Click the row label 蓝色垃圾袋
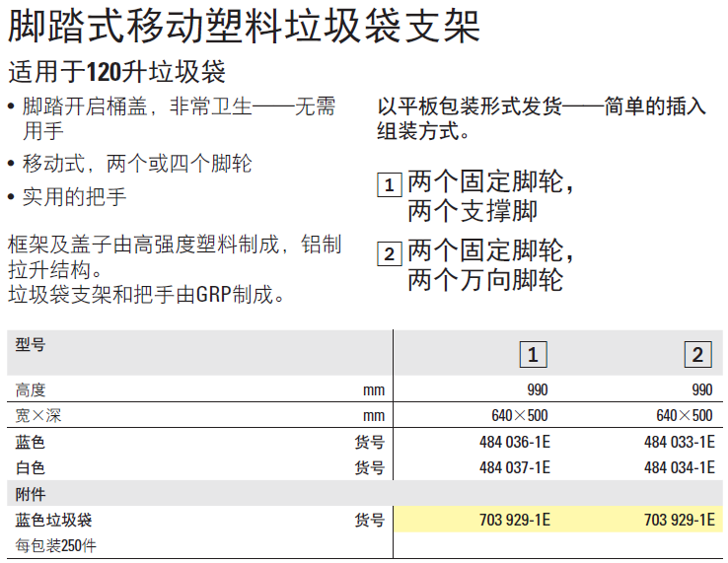728x563 pixels. coord(53,520)
